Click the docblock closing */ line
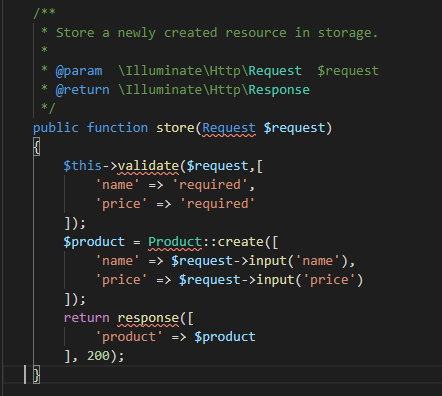Screen dimensions: 442x396 click(48, 108)
